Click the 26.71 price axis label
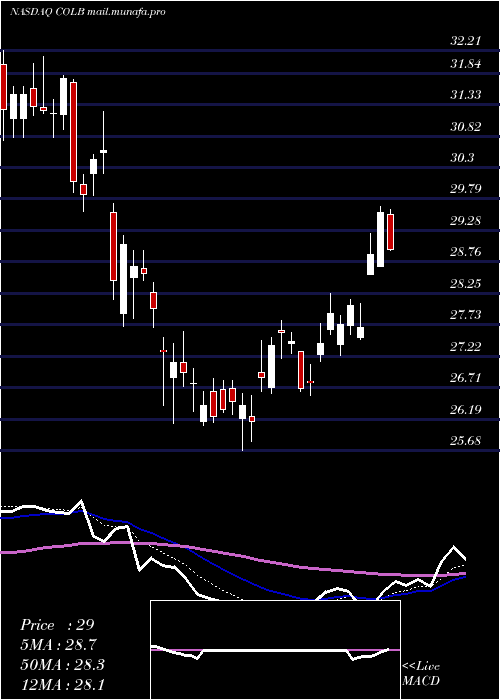The image size is (500, 700). pos(466,378)
